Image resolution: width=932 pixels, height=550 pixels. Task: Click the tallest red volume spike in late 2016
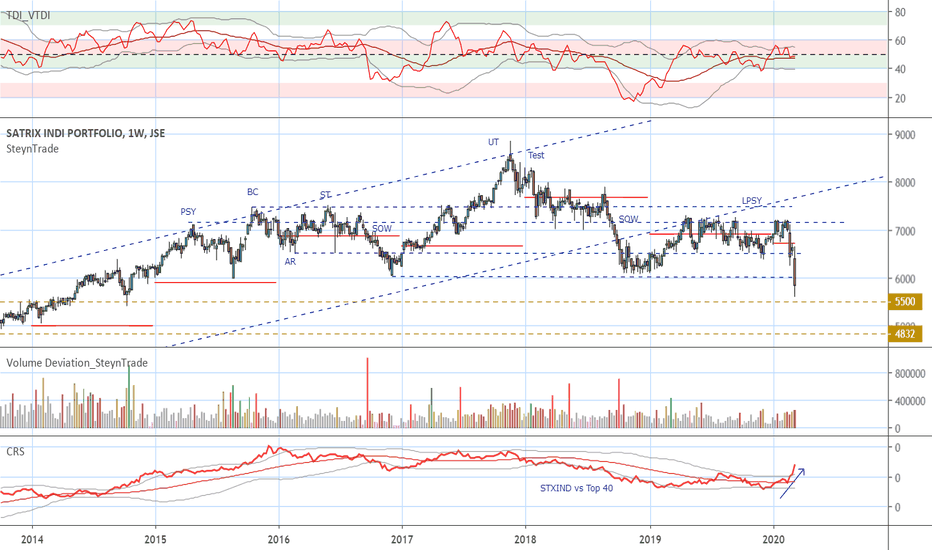click(367, 392)
